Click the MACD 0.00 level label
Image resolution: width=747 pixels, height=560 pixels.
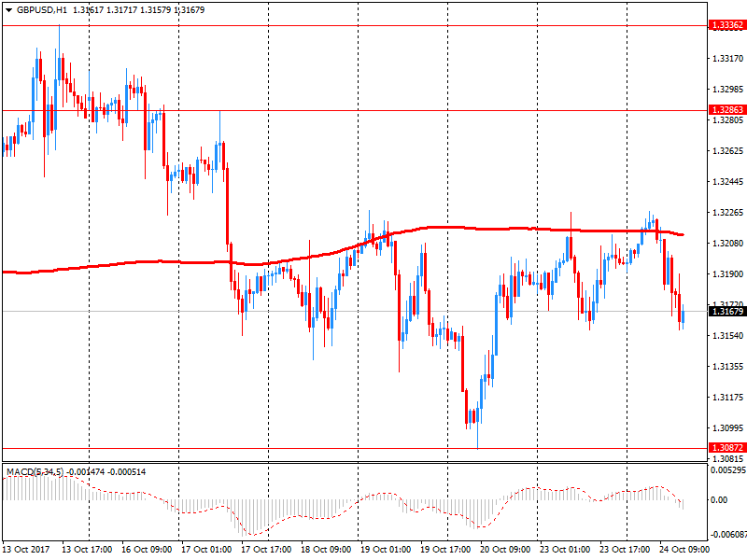(x=719, y=500)
